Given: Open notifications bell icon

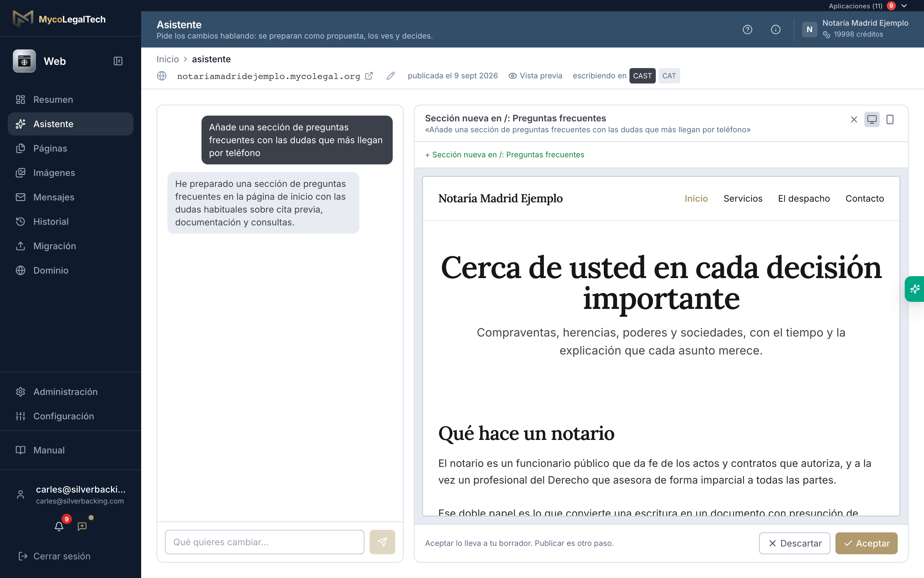Looking at the screenshot, I should pos(59,526).
